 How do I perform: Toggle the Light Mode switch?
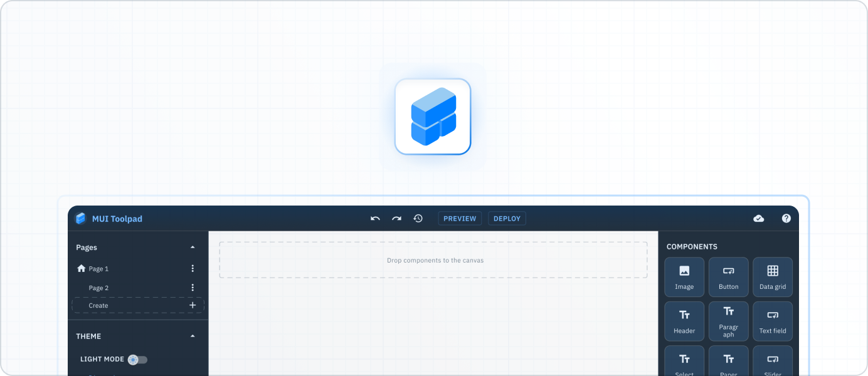[137, 359]
